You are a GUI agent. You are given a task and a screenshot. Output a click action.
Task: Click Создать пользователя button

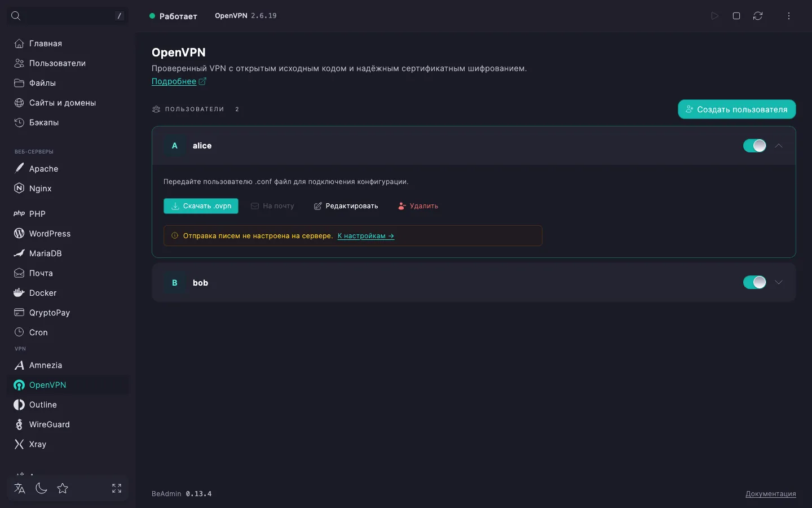[737, 110]
